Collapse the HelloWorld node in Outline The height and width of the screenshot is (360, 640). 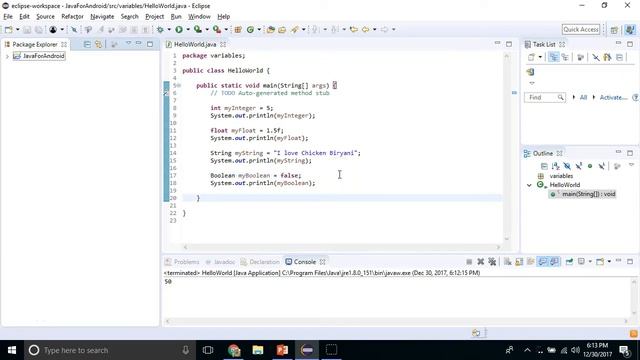[529, 185]
